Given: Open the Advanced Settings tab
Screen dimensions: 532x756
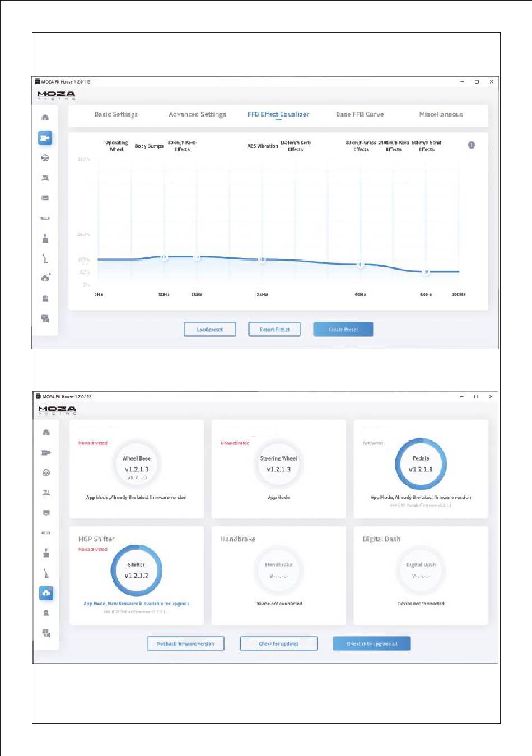Looking at the screenshot, I should click(x=198, y=114).
